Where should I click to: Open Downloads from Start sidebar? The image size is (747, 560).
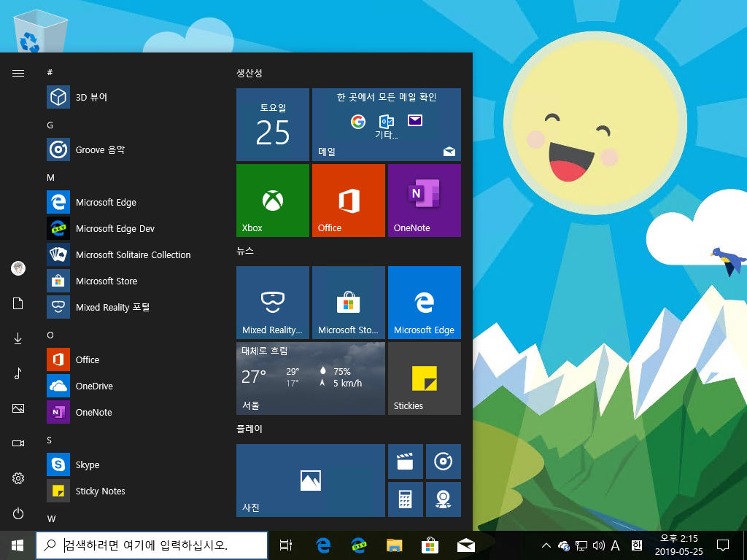tap(18, 338)
